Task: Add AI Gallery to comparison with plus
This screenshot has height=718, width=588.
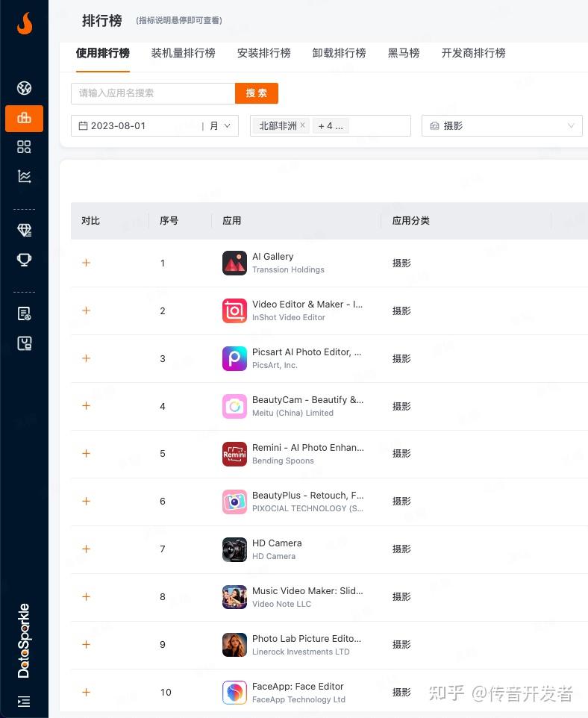Action: point(86,263)
